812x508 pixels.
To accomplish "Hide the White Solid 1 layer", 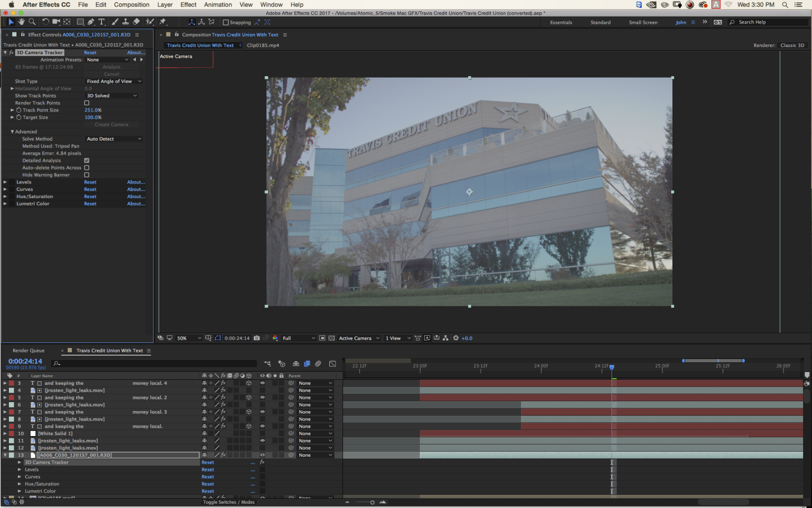I will pos(262,434).
